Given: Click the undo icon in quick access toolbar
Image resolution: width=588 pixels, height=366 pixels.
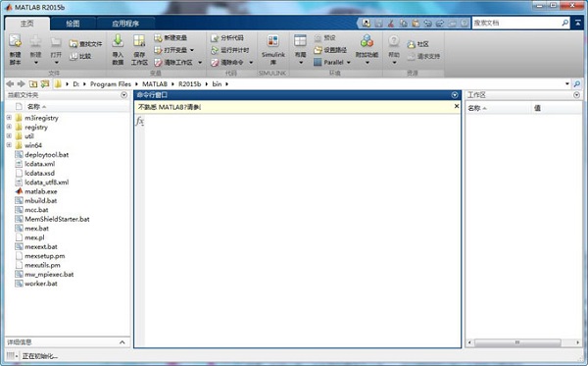Looking at the screenshot, I should [428, 24].
